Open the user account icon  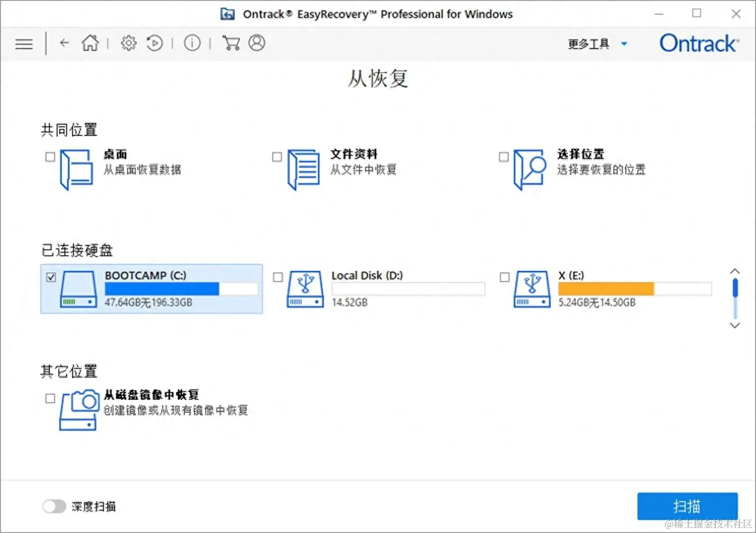[257, 42]
